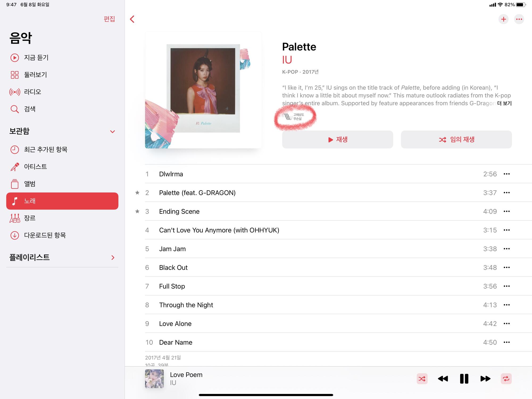Open more options for Ending Scene
532x399 pixels.
pyautogui.click(x=506, y=211)
